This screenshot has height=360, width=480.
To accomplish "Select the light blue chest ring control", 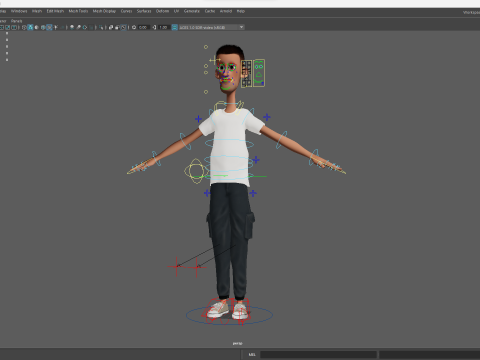I will coord(229,144).
